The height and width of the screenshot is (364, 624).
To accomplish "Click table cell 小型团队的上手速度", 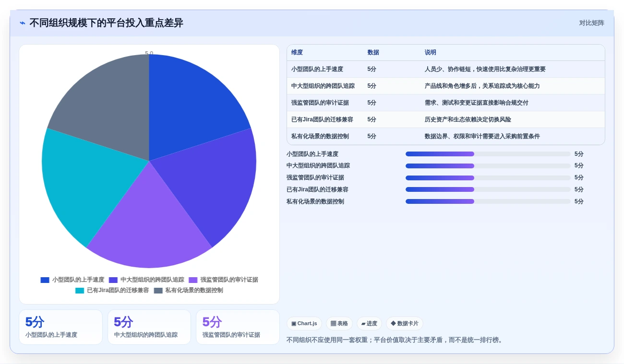I will [x=317, y=69].
